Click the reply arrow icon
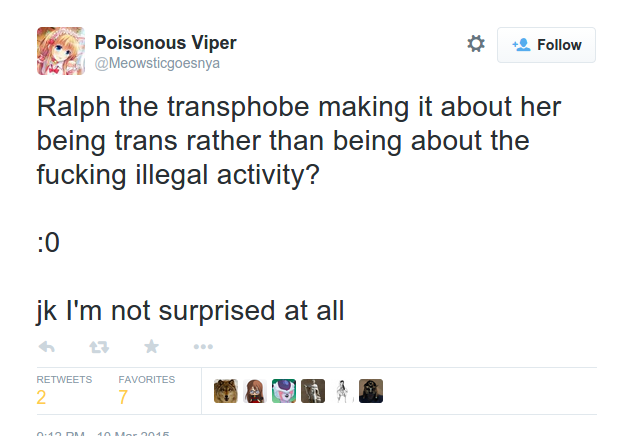 [x=47, y=347]
